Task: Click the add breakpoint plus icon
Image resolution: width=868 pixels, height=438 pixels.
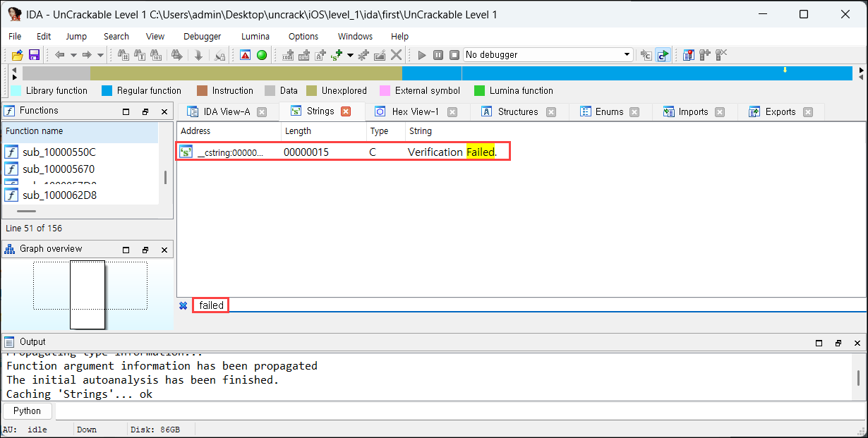Action: (704, 55)
